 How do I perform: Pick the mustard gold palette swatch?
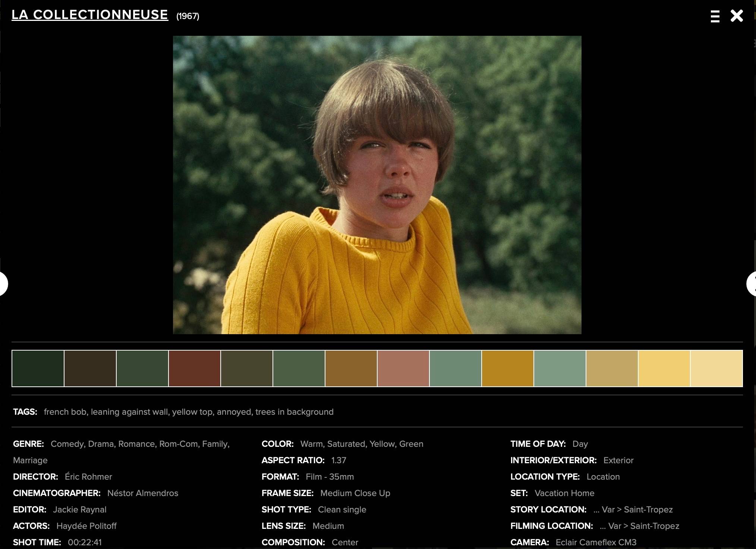coord(508,368)
